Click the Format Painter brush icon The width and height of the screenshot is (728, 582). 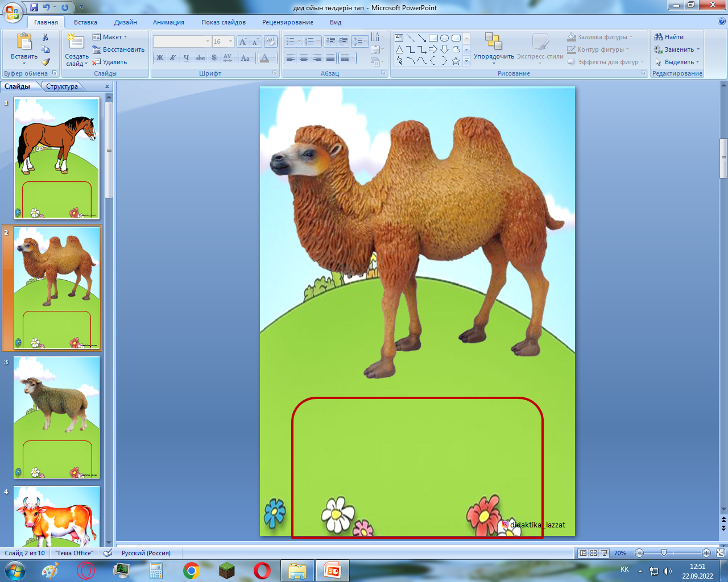point(45,62)
